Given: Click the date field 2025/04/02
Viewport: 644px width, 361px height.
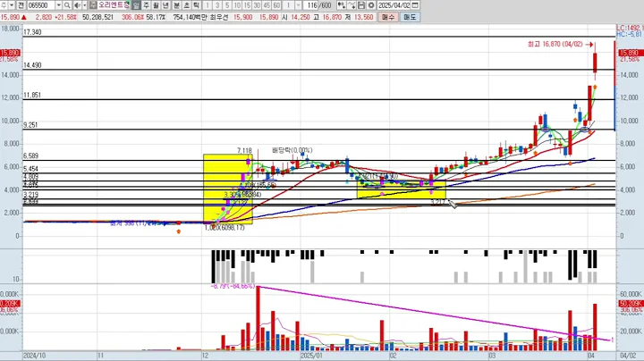Looking at the screenshot, I should pos(394,5).
